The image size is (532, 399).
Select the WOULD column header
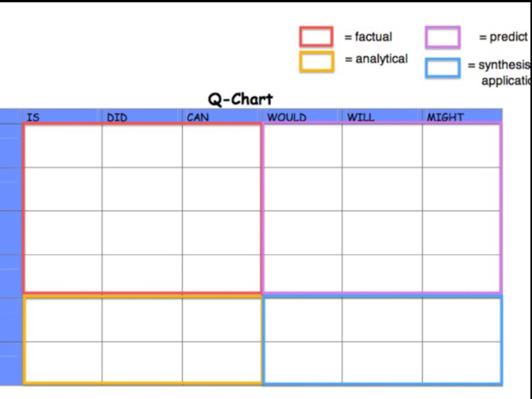point(286,117)
